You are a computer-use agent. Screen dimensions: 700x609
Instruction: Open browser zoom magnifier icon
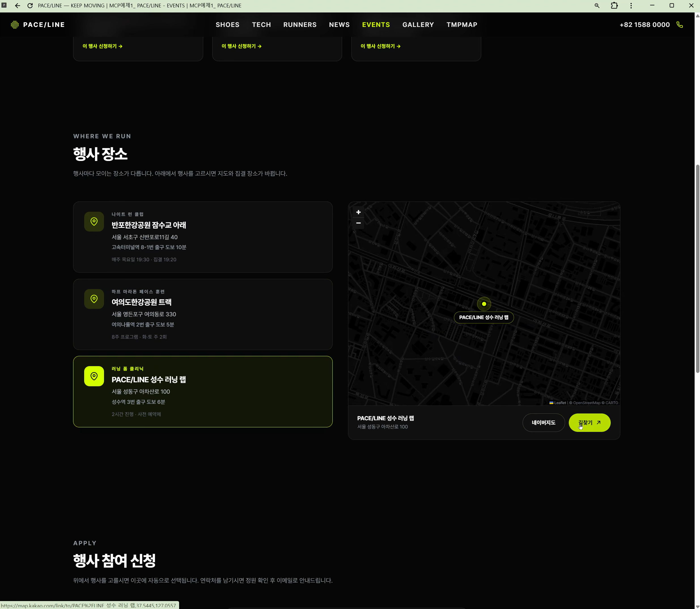pyautogui.click(x=597, y=5)
